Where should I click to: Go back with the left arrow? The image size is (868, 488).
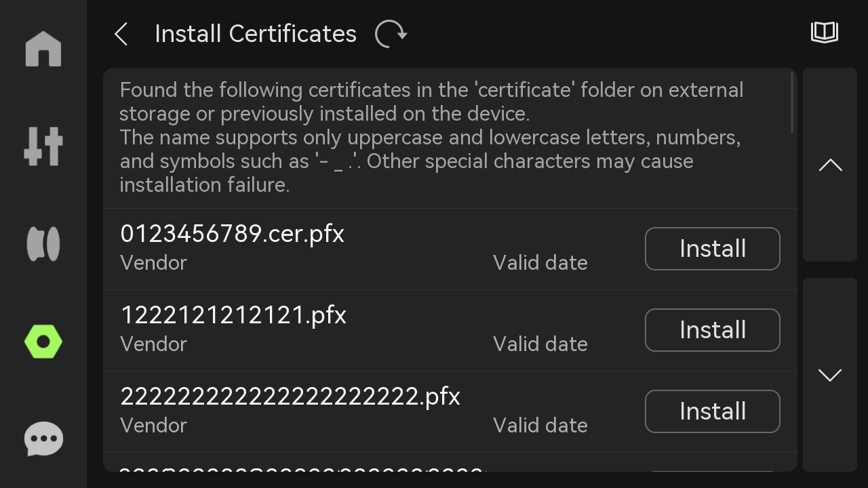coord(121,34)
